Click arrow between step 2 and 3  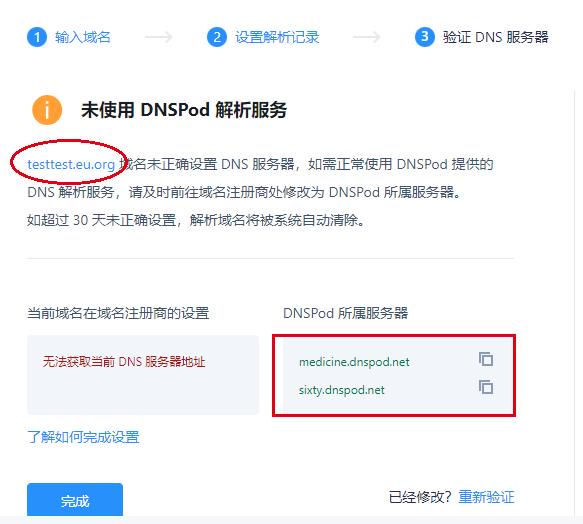(367, 37)
